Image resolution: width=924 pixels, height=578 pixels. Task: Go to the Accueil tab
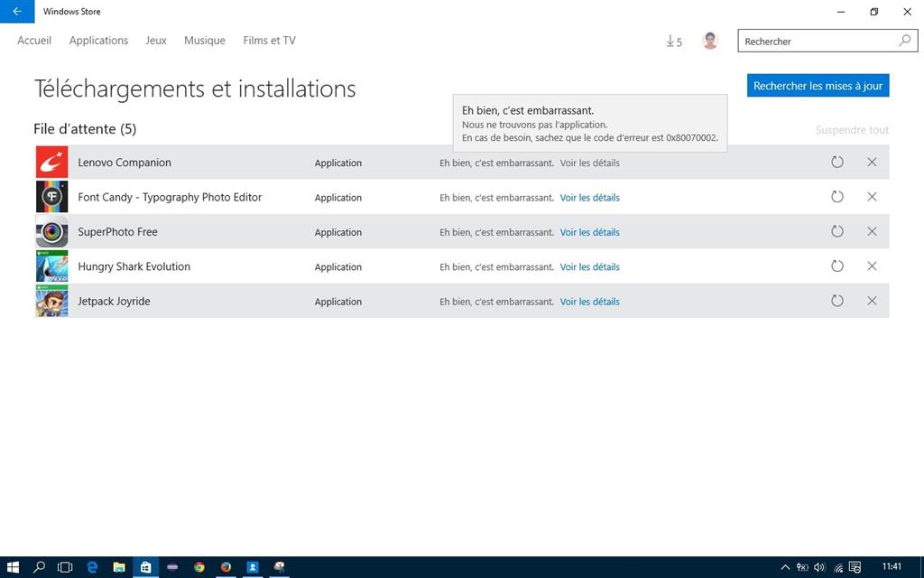click(34, 41)
